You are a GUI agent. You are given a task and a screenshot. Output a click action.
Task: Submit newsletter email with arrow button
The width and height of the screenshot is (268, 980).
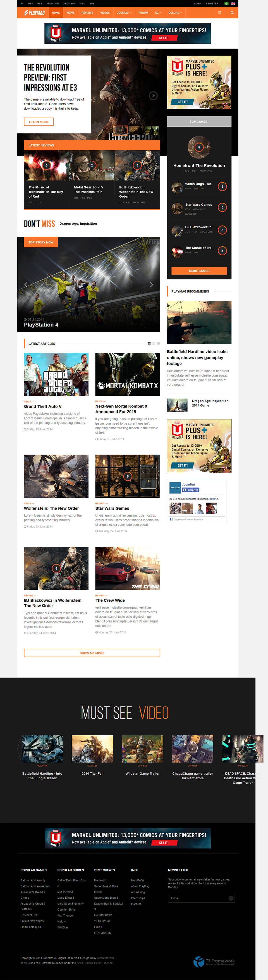[231, 898]
